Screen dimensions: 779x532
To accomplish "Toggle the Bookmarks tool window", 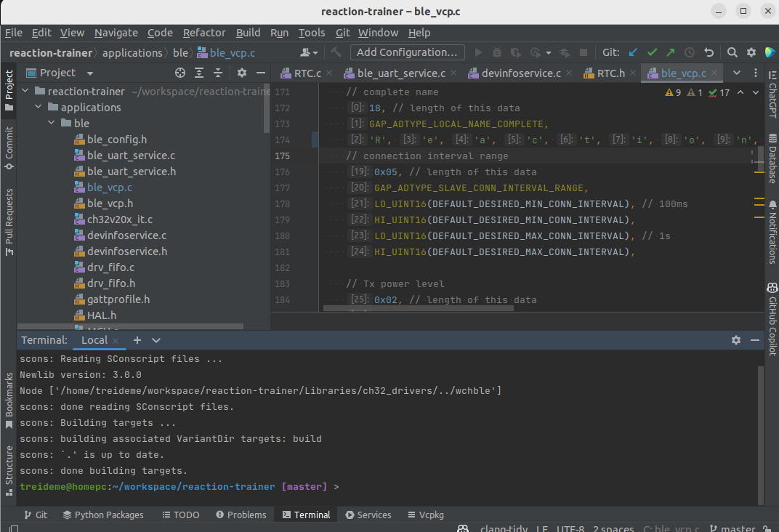I will coord(9,395).
